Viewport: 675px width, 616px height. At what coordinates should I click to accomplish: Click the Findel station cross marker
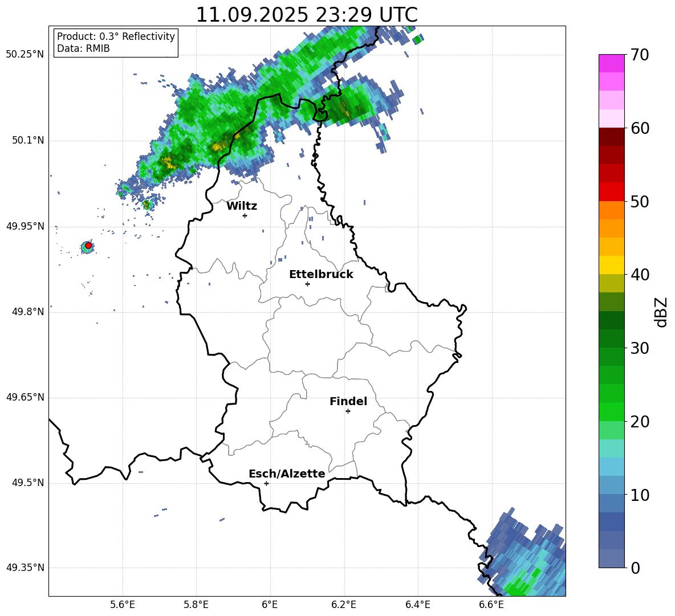pos(348,411)
